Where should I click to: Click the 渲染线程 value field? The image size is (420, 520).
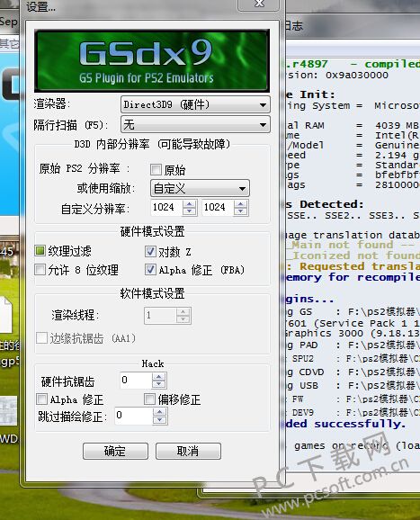pos(160,316)
